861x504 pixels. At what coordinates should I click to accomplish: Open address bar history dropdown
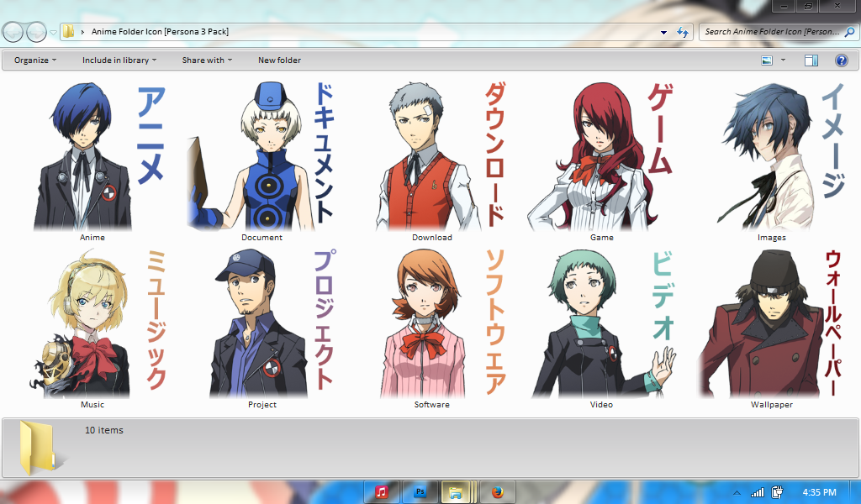(663, 33)
